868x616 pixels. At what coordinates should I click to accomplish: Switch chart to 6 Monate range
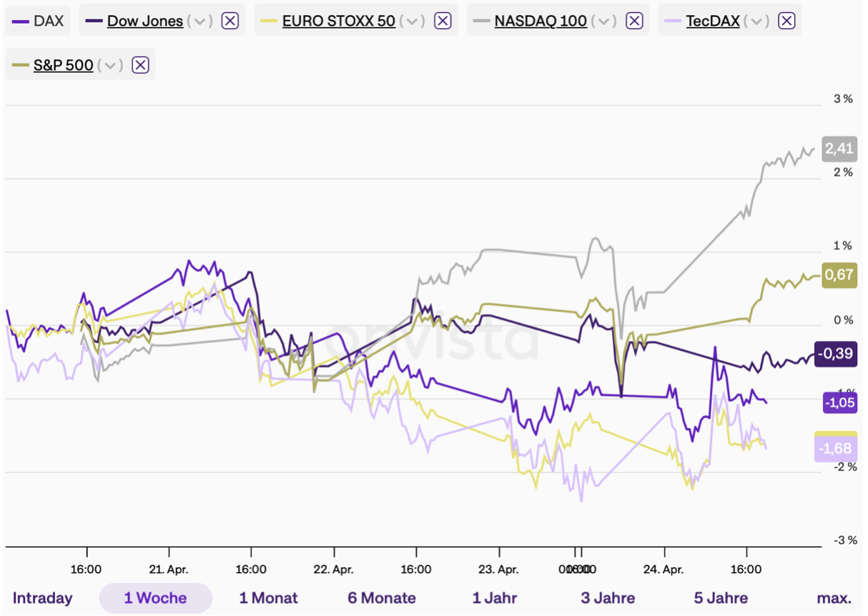(382, 598)
